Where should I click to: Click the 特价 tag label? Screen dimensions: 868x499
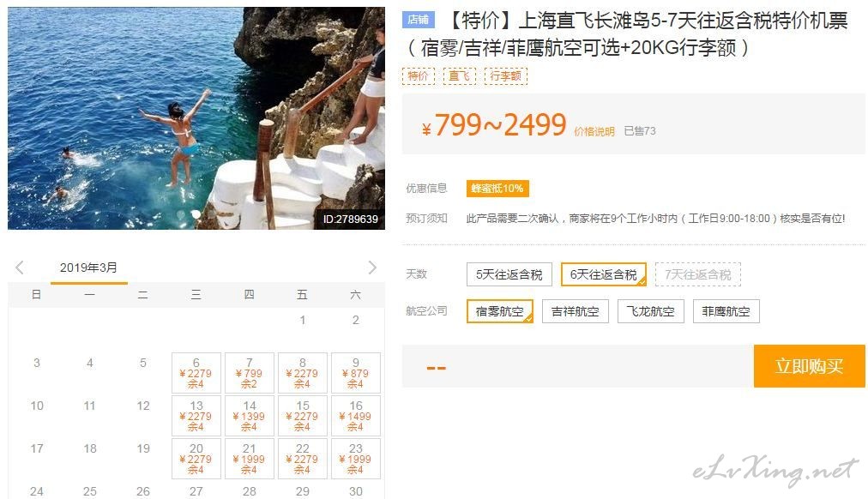pyautogui.click(x=418, y=75)
